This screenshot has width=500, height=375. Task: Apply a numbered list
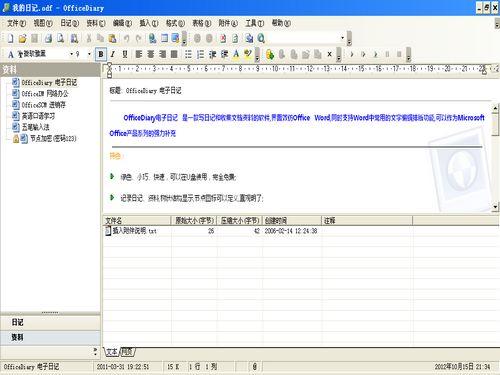pyautogui.click(x=200, y=54)
